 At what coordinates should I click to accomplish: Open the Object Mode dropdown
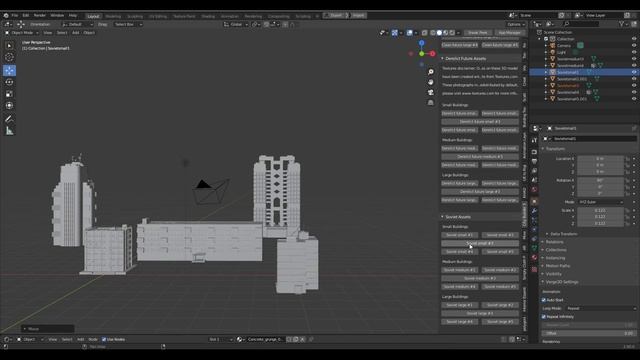(22, 33)
